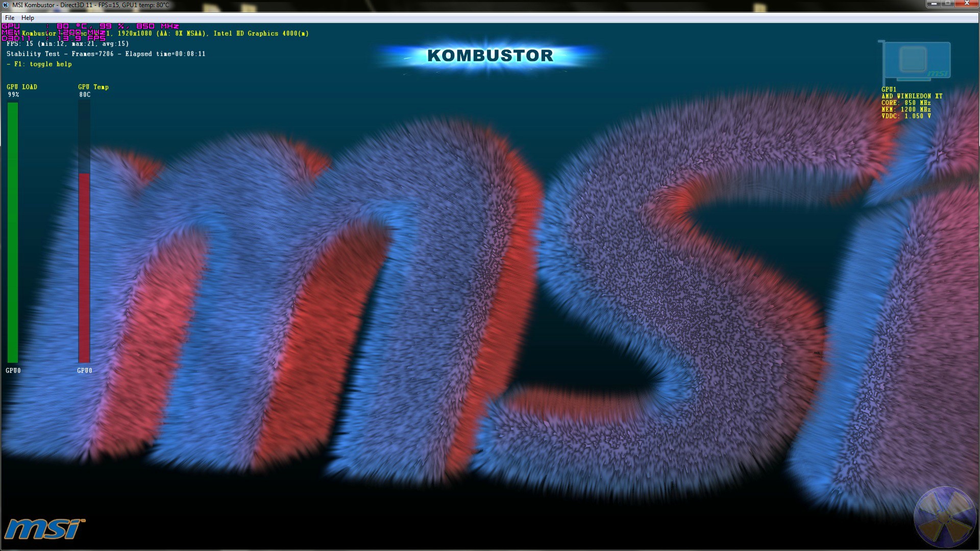
Task: Click the 'GPU1' label
Action: point(889,89)
